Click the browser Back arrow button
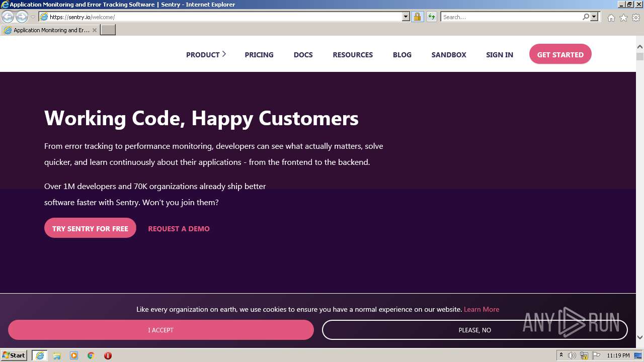 (x=8, y=17)
